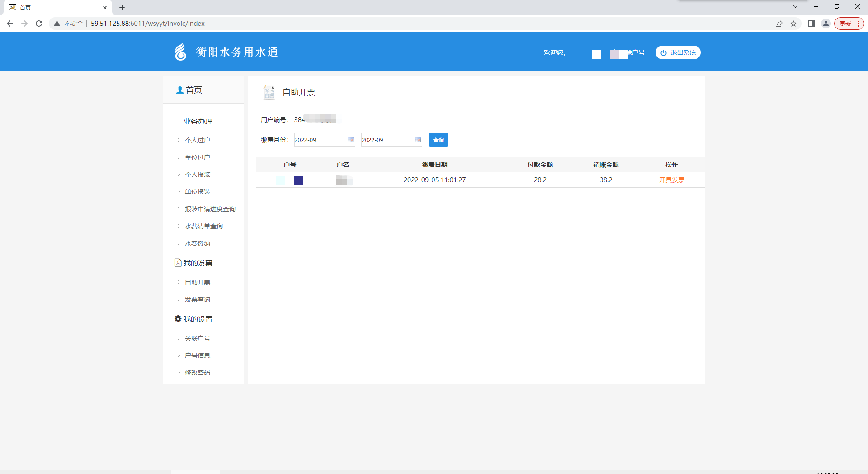Go to 发票查询 in sidebar

click(197, 299)
